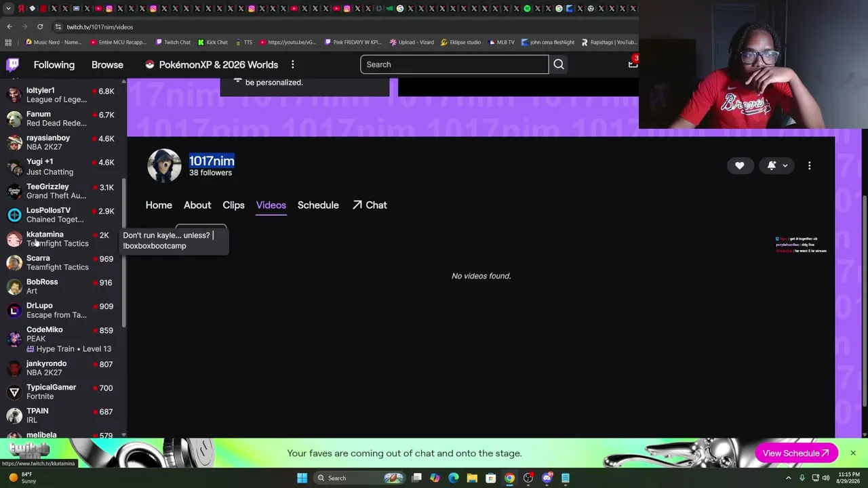Viewport: 868px width, 488px height.
Task: Open the three-dot menu beside PokémonXP
Action: click(293, 64)
